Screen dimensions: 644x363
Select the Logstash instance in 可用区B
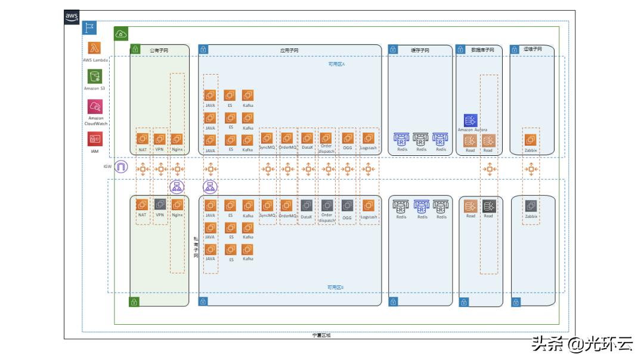click(x=369, y=205)
